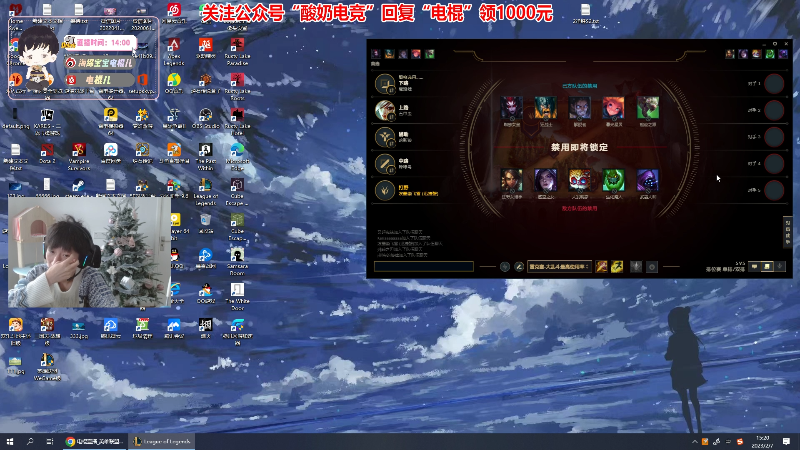Viewport: 800px width, 450px height.
Task: Click the chat input field in League client
Action: 423,266
